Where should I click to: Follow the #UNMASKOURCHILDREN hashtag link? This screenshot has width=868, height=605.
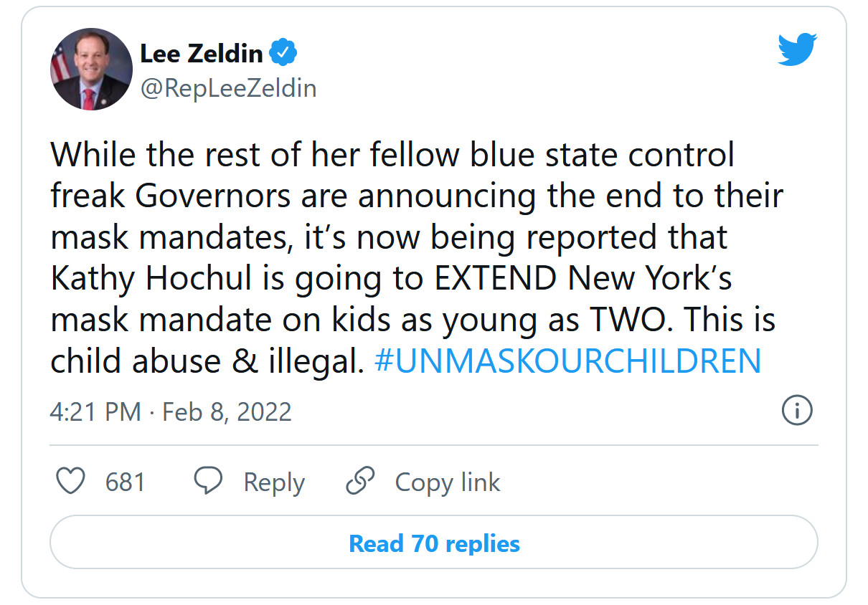[x=567, y=362]
